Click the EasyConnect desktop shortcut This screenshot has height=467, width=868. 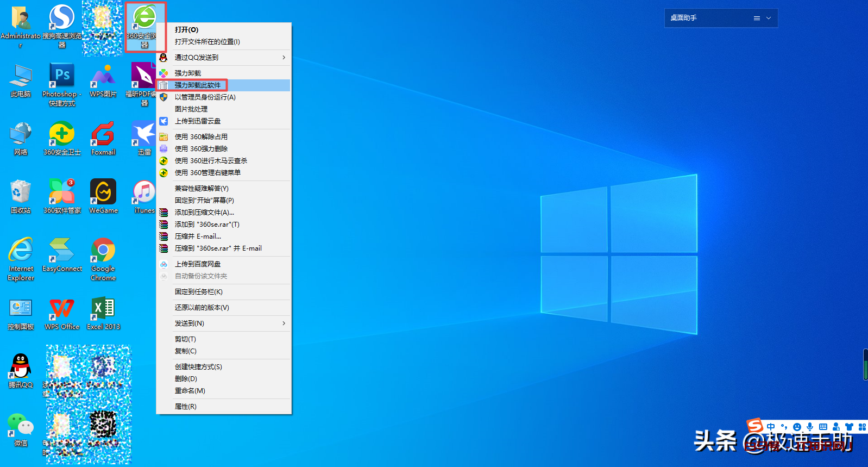coord(62,252)
